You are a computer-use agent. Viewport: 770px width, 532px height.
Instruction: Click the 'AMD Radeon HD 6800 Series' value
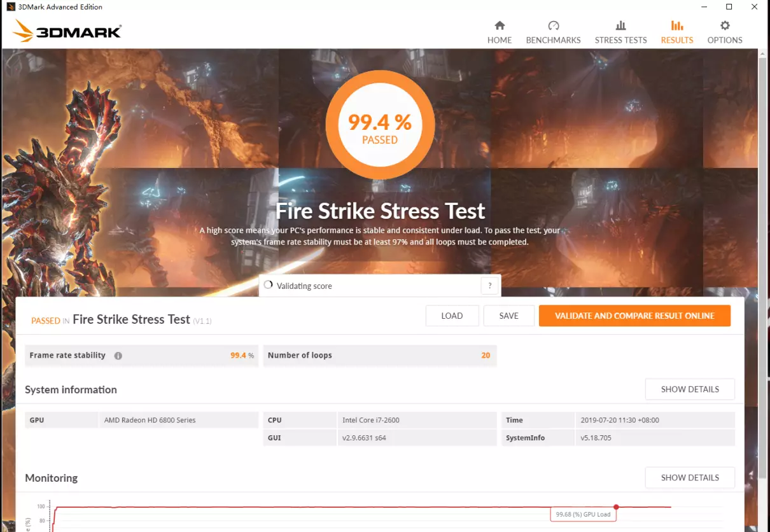click(x=150, y=420)
